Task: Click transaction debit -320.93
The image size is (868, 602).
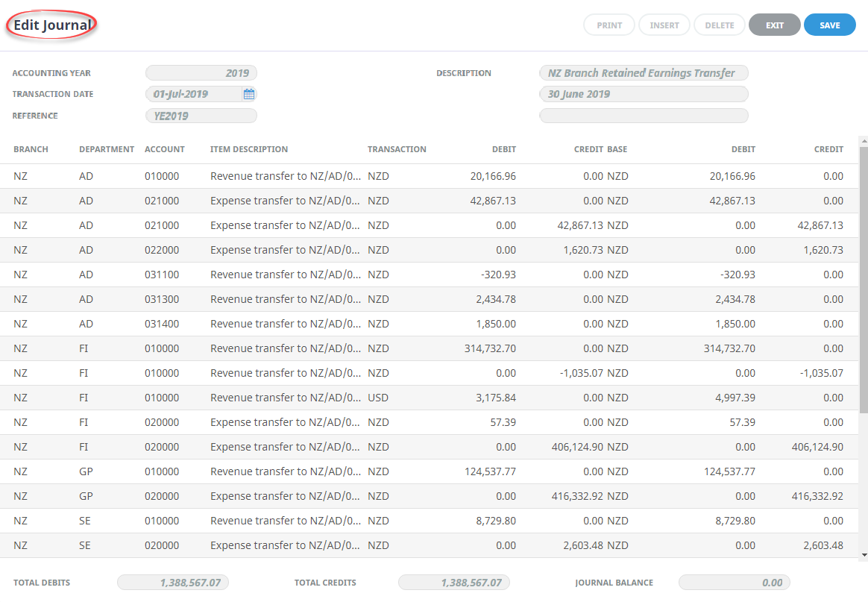Action: [499, 275]
